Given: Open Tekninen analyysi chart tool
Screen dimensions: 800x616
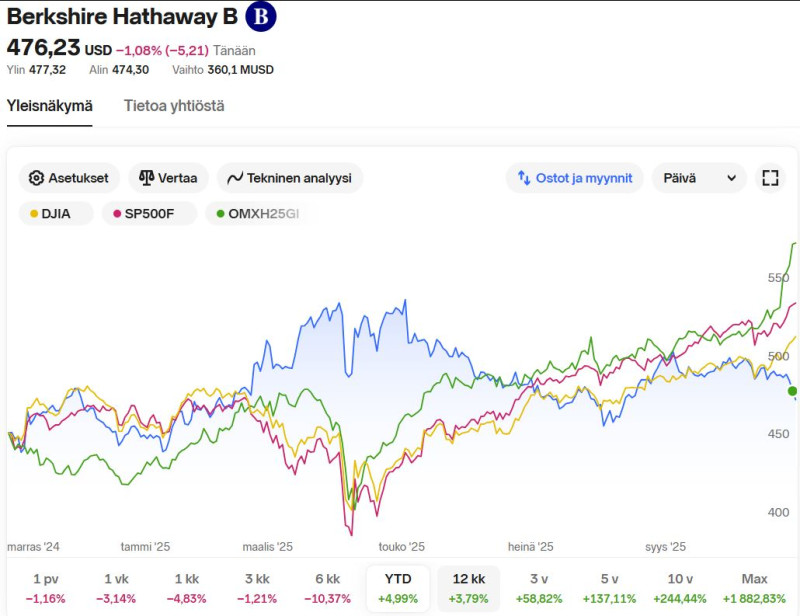Looking at the screenshot, I should click(x=289, y=178).
